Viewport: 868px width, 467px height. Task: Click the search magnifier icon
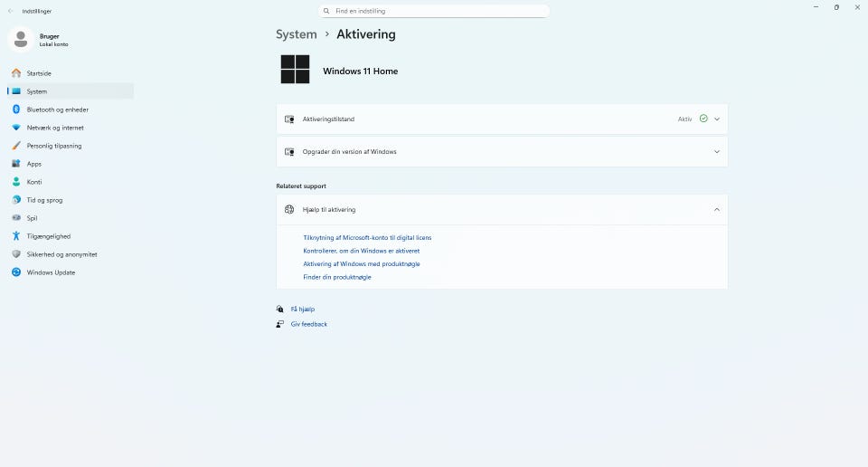[326, 11]
